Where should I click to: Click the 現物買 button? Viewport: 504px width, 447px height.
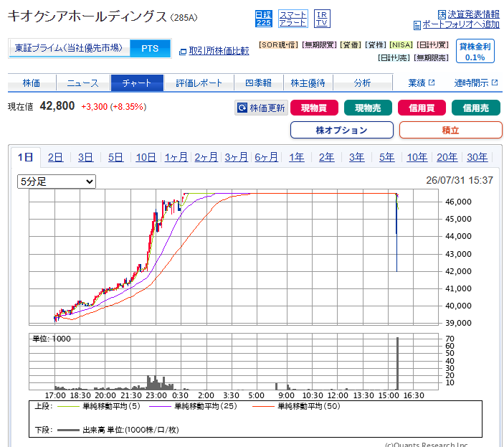[x=314, y=108]
